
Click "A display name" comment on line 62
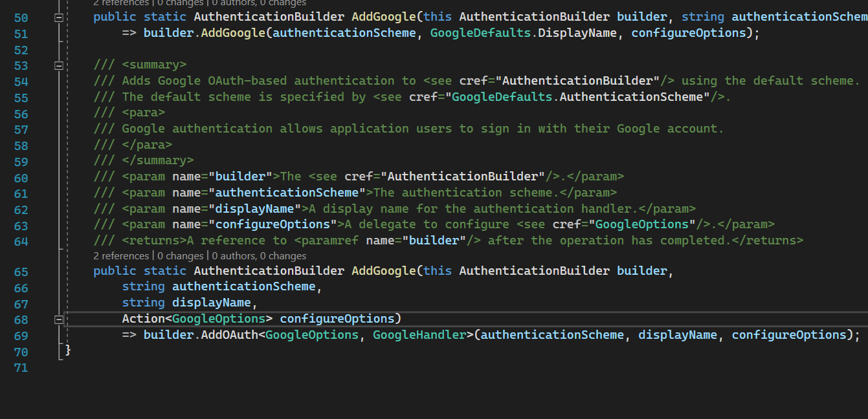click(x=358, y=208)
